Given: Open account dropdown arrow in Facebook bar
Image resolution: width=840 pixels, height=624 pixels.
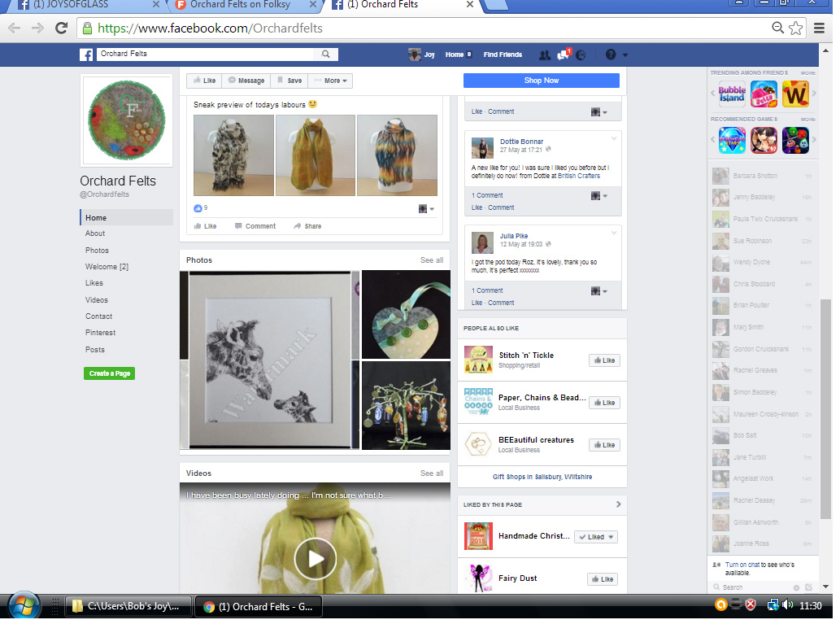Looking at the screenshot, I should (625, 55).
